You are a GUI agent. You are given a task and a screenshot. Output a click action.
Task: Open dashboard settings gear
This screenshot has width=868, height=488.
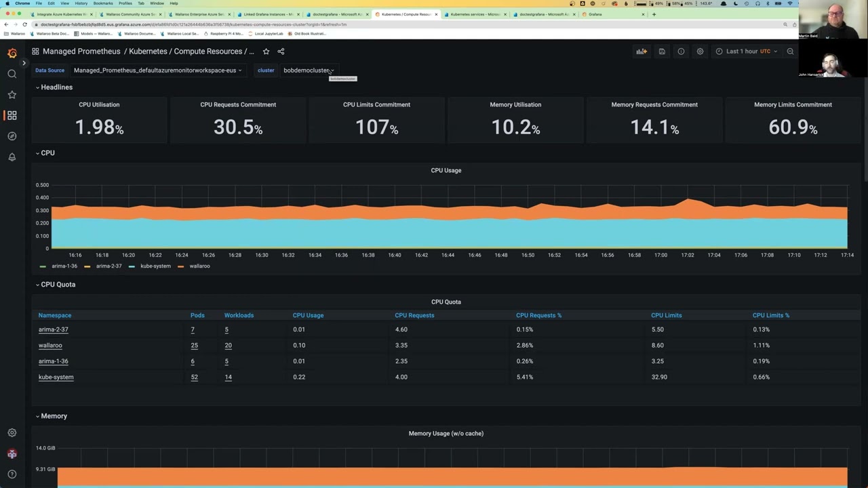click(701, 52)
